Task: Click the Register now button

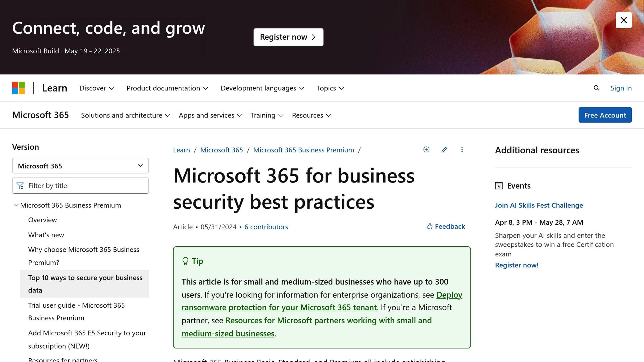Action: tap(288, 37)
